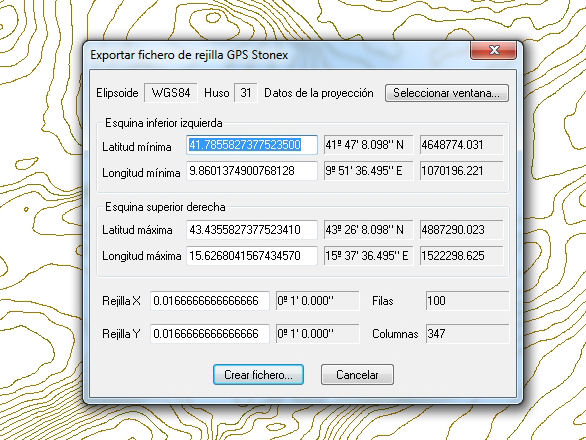Viewport: 586px width, 440px height.
Task: Click the Rejilla X value field
Action: 210,301
